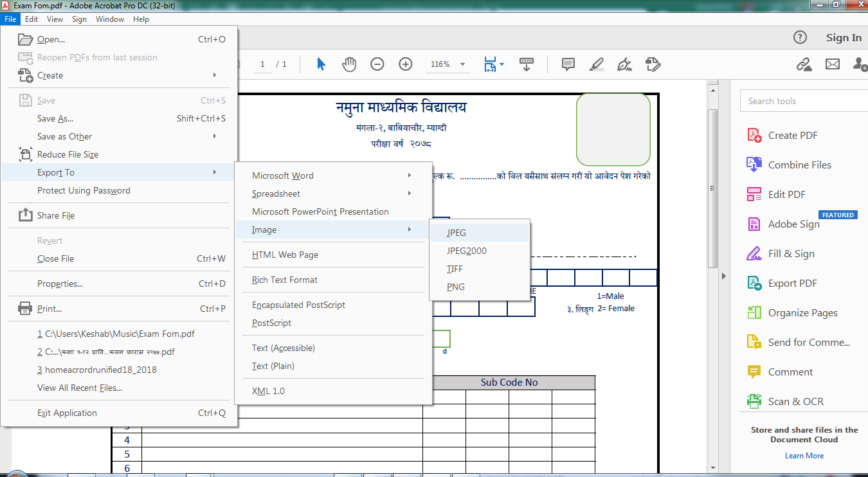Click the draw signature pen icon
The width and height of the screenshot is (868, 477).
[x=624, y=64]
